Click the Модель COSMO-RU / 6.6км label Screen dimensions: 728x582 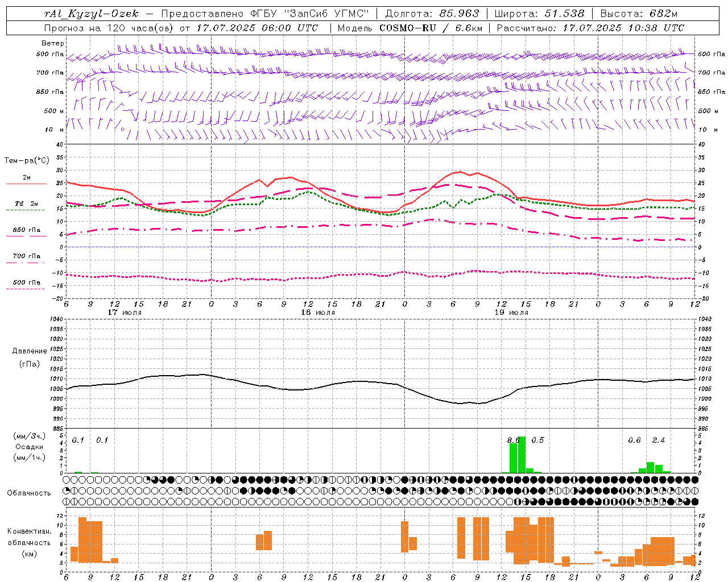tap(409, 28)
